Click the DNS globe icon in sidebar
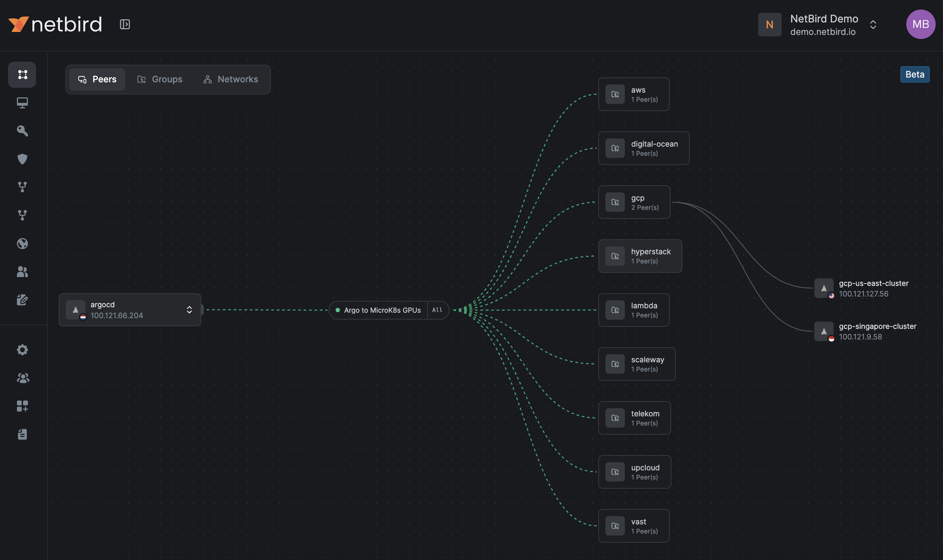Viewport: 943px width, 560px height. (22, 243)
